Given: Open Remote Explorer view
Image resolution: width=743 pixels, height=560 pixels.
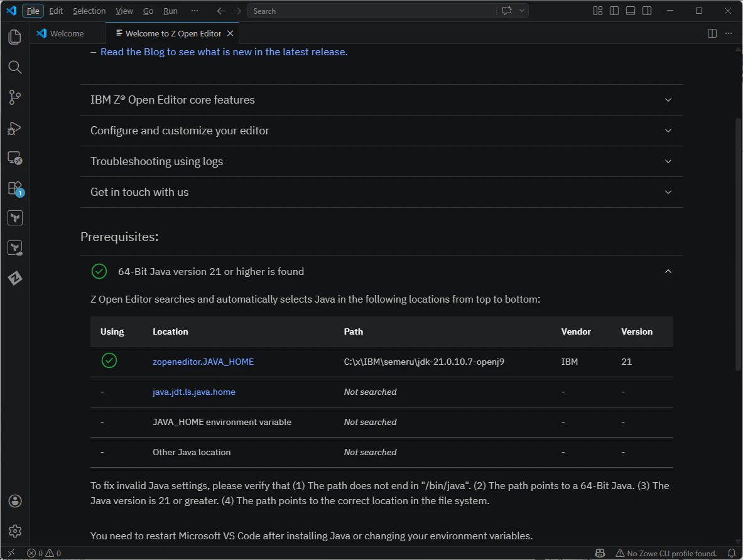Looking at the screenshot, I should tap(14, 158).
